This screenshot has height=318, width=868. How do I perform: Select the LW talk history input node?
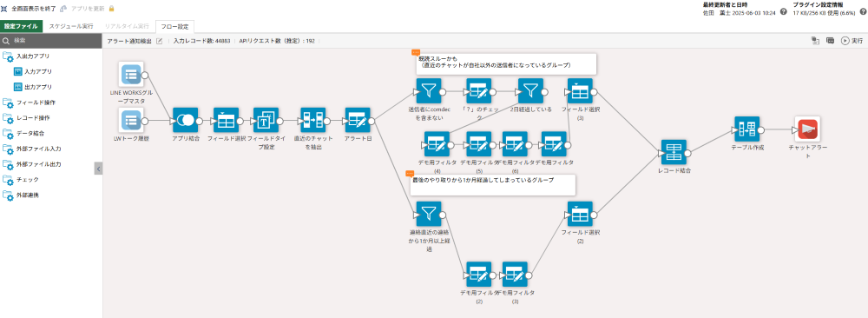tap(131, 122)
